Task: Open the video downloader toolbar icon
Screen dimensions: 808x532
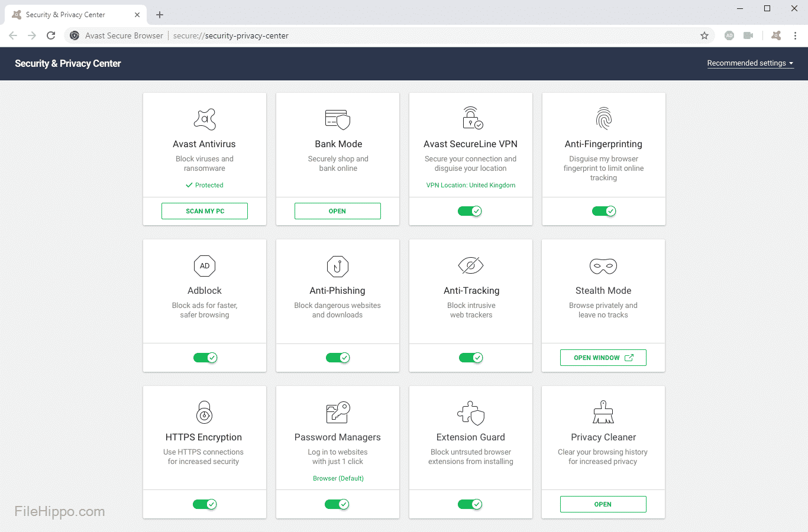Action: [748, 35]
